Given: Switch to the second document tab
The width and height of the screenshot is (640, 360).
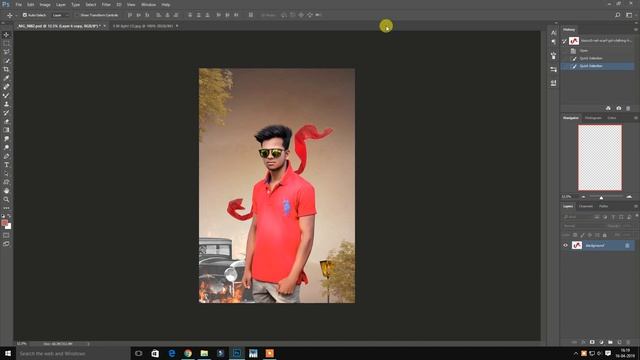Looking at the screenshot, I should (144, 26).
